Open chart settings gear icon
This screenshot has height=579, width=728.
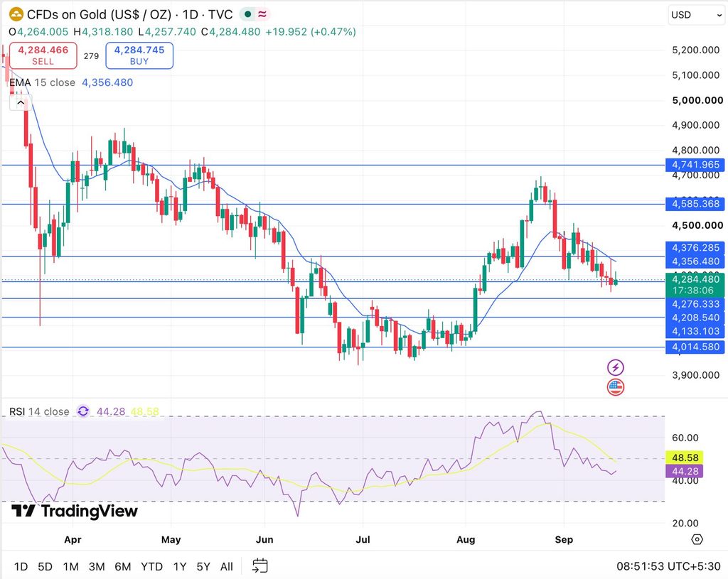[697, 539]
